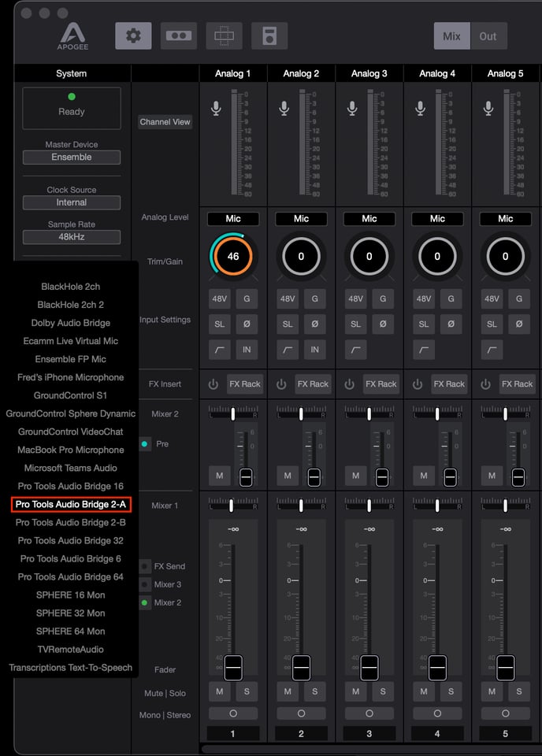Select the FX Send radio option
Viewport: 542px width, 756px height.
144,566
